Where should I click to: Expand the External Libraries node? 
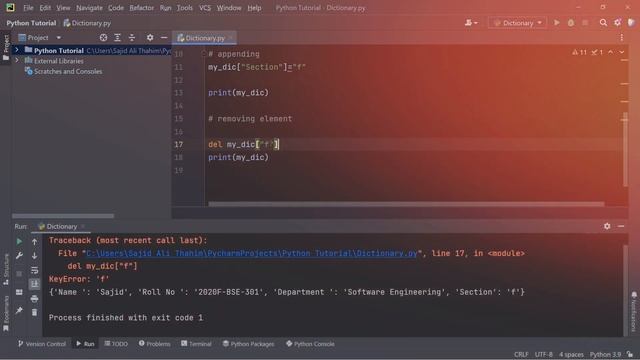pyautogui.click(x=17, y=60)
